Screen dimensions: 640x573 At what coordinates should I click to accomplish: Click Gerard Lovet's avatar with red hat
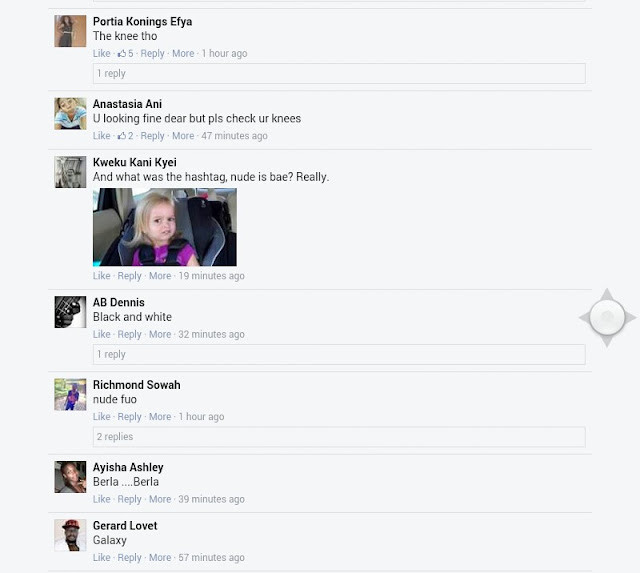(x=70, y=535)
